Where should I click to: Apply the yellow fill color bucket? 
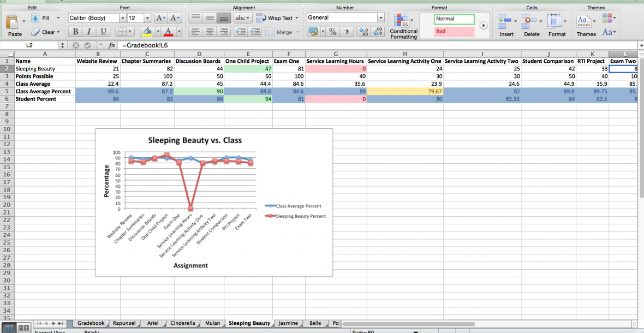tap(146, 32)
